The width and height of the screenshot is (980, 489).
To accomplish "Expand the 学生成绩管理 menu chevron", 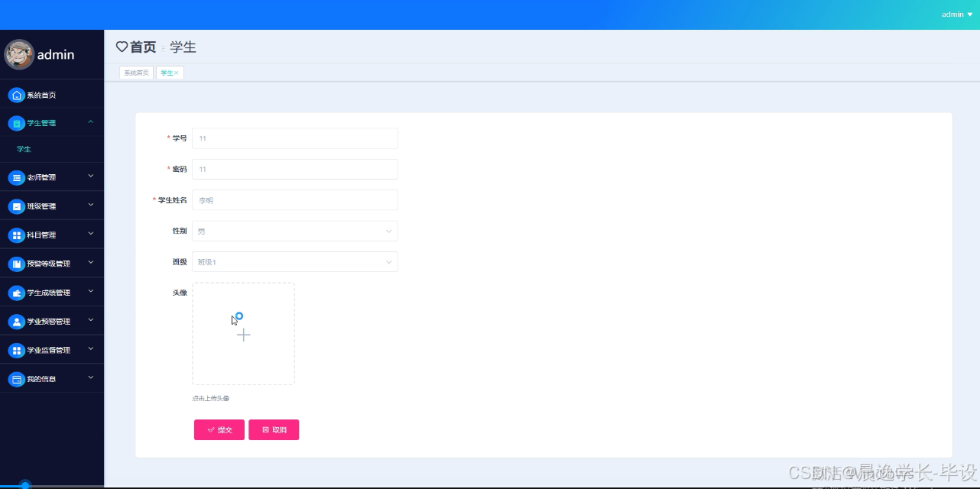I will [x=91, y=291].
